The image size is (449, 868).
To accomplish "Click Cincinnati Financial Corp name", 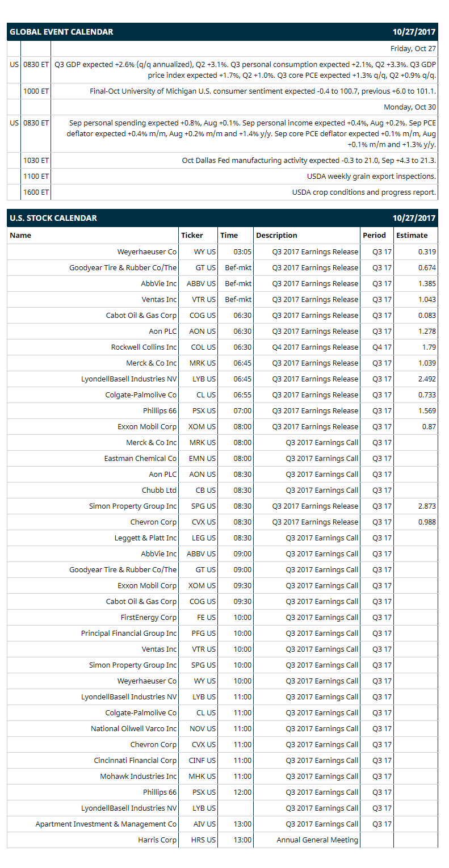I will pos(136,760).
